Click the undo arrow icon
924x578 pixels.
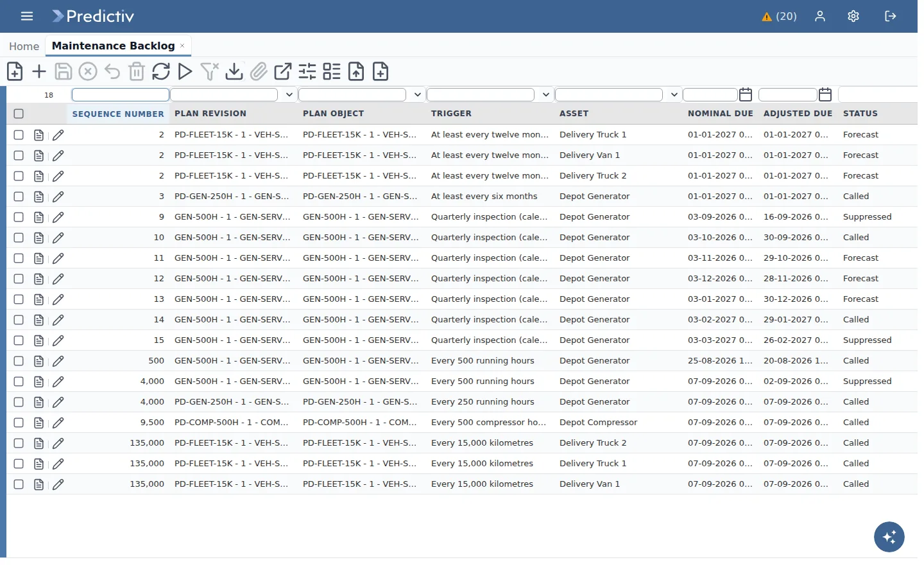112,71
